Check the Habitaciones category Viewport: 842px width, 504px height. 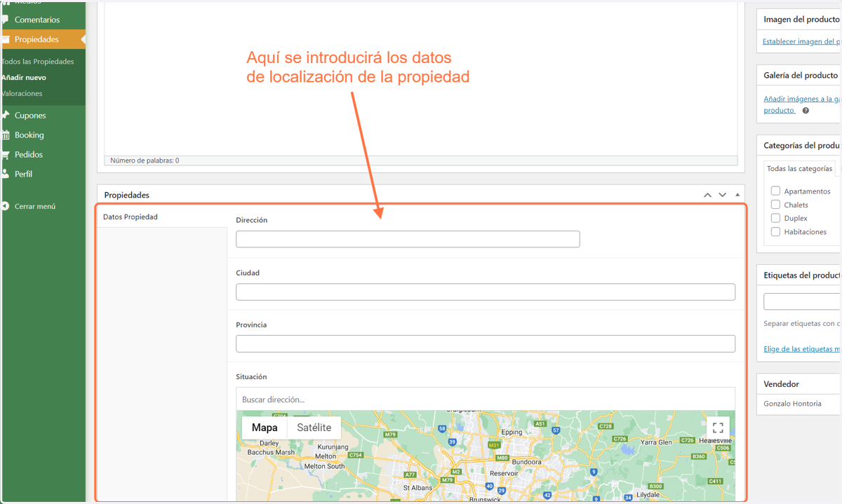(775, 231)
